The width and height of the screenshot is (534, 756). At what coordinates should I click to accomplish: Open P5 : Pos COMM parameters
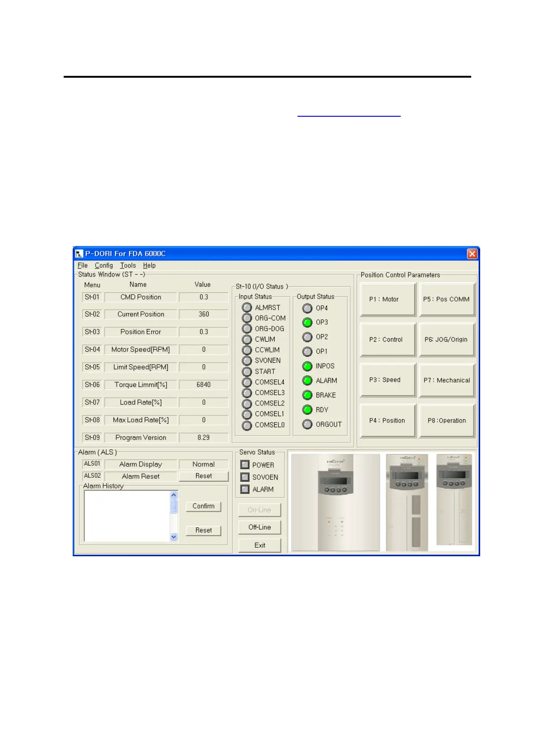click(x=446, y=299)
